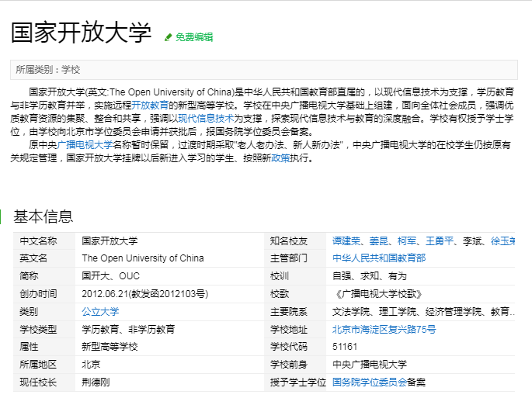Click alumni name 李斌
The image size is (532, 398).
pyautogui.click(x=472, y=241)
